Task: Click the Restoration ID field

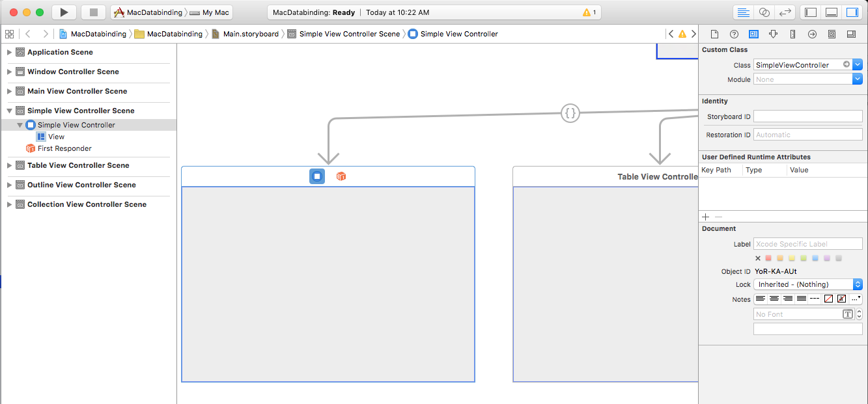Action: click(808, 135)
